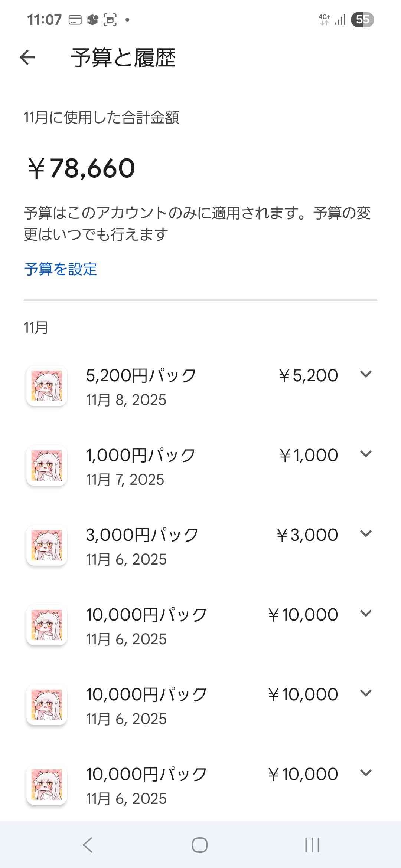
Task: Tap the screenshot notification icon in status bar
Action: (110, 20)
